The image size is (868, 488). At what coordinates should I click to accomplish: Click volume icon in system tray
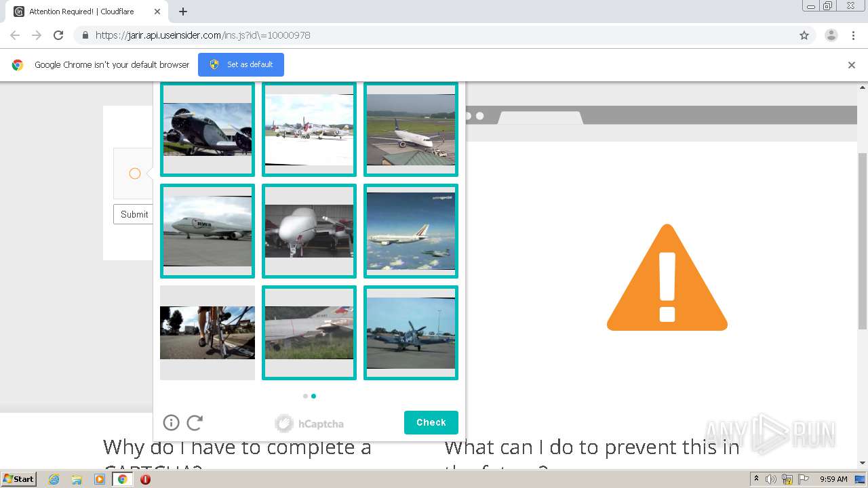[771, 479]
